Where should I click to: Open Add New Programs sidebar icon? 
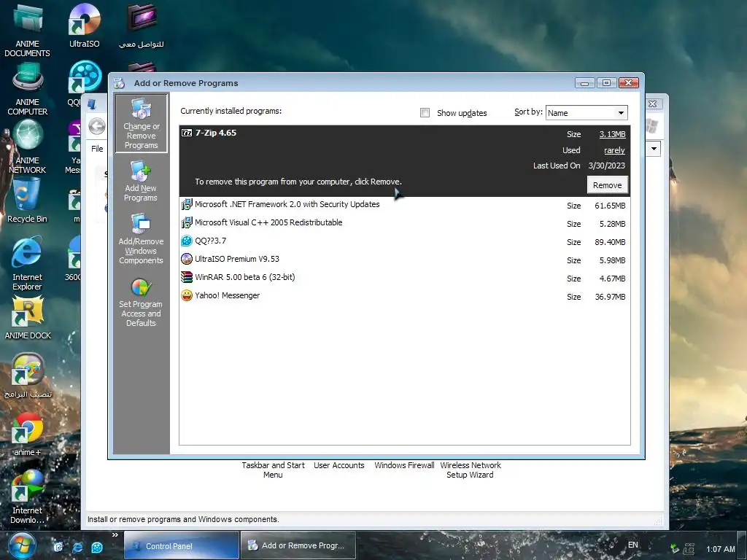(x=141, y=181)
